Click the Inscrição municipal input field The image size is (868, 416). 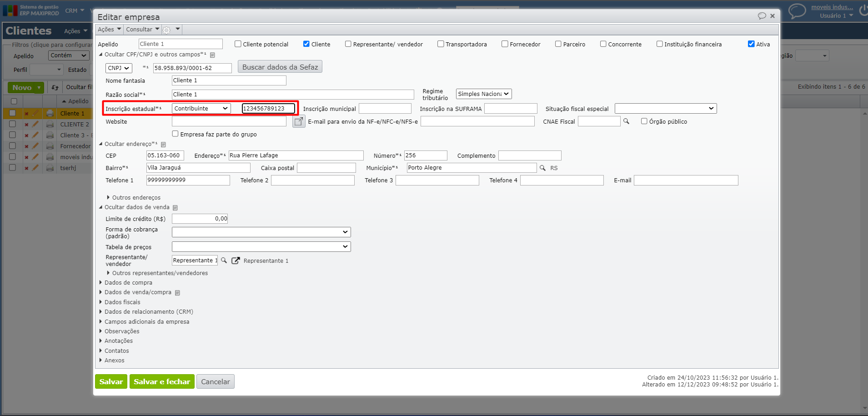click(x=385, y=109)
